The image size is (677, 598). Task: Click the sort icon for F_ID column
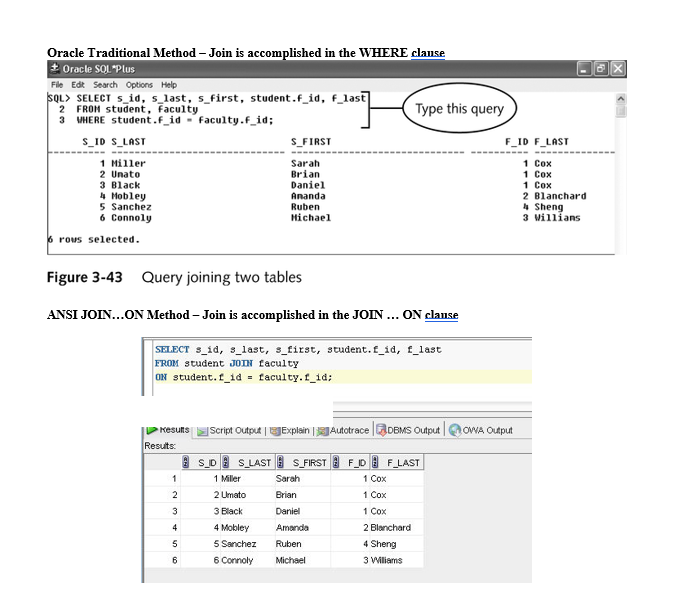click(335, 462)
